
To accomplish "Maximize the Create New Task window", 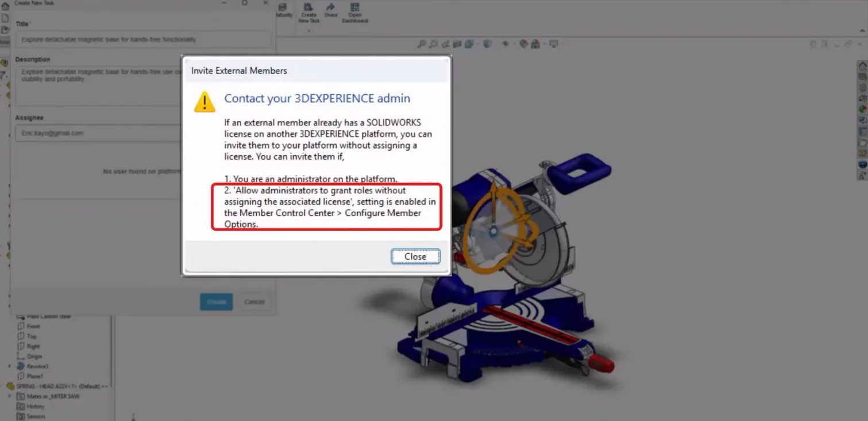I will click(245, 3).
